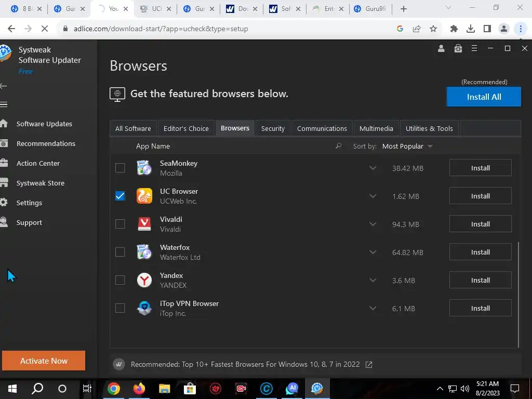The image size is (532, 399).
Task: Open Action Center in the sidebar
Action: point(38,163)
